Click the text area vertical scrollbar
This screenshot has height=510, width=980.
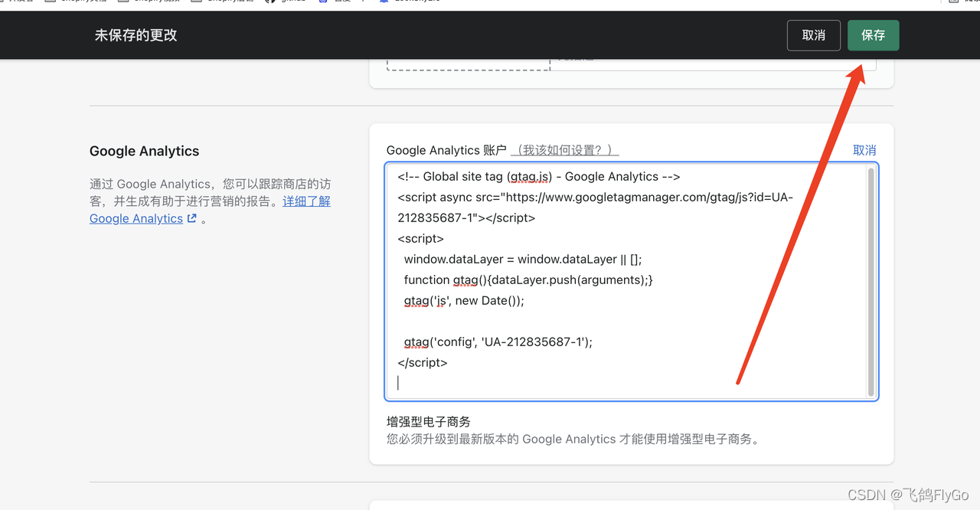coord(871,281)
